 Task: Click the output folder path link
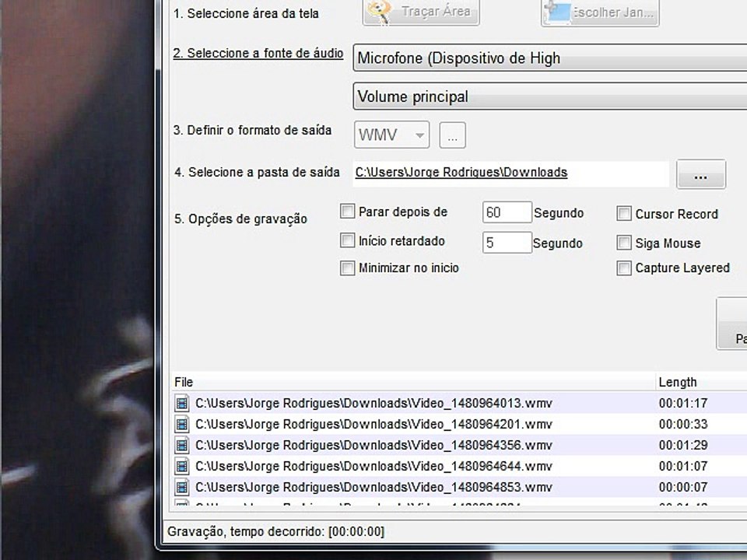tap(461, 173)
